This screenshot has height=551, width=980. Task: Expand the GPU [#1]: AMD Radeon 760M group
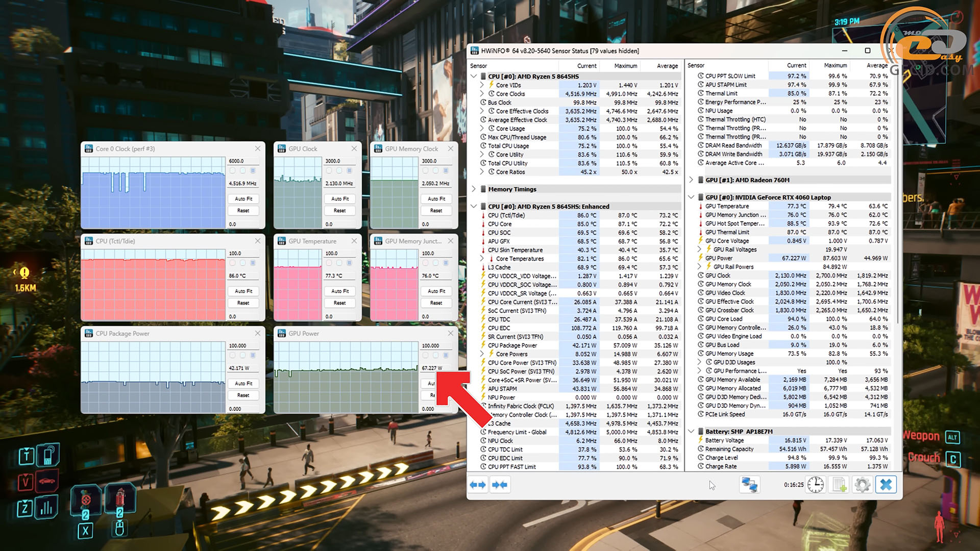[x=691, y=180]
